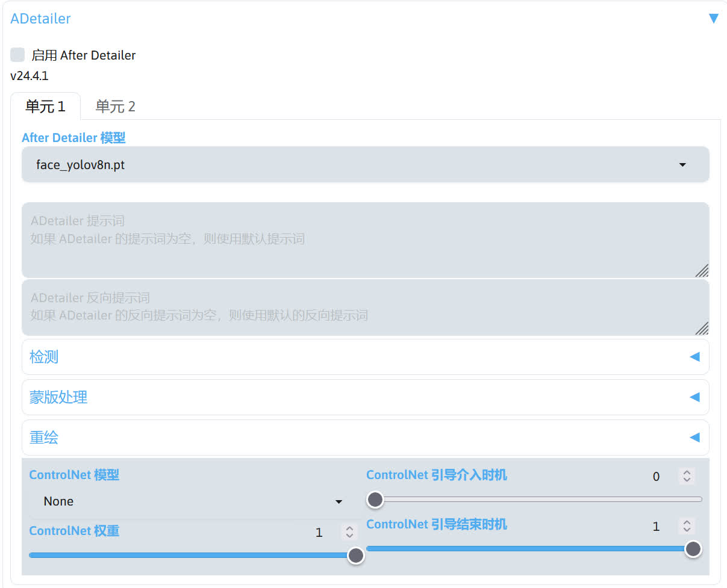Open the ControlNet 模型 dropdown
The height and width of the screenshot is (588, 727).
pos(193,501)
